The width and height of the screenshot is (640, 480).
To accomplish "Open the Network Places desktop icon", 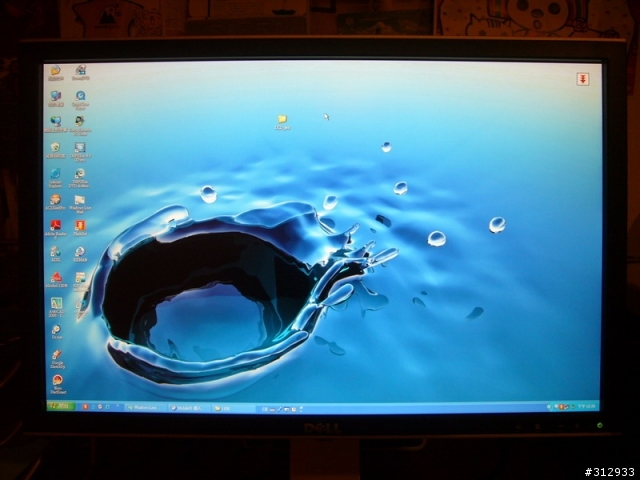I will (x=56, y=124).
